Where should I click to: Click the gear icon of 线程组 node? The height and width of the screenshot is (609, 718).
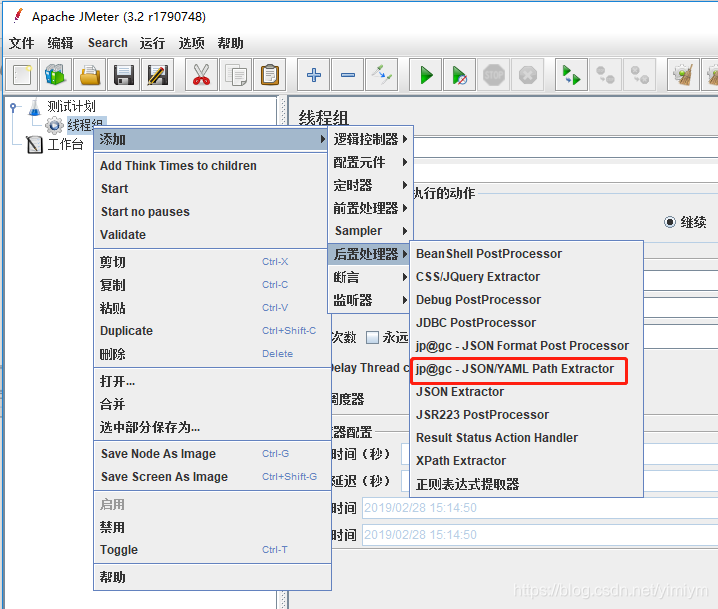(54, 125)
